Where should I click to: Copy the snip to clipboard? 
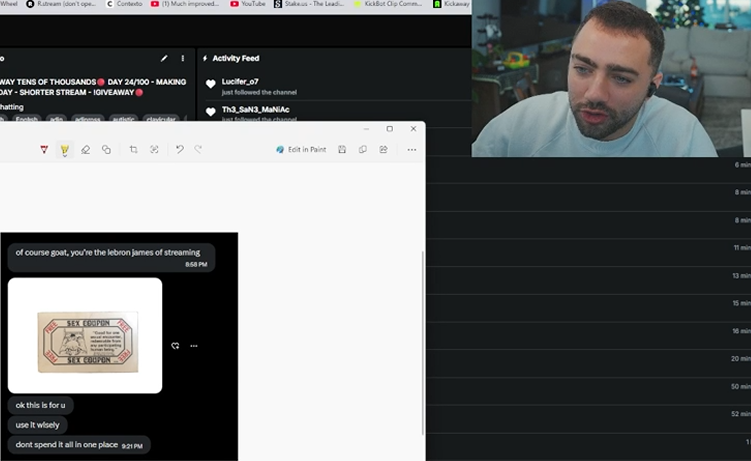click(363, 149)
